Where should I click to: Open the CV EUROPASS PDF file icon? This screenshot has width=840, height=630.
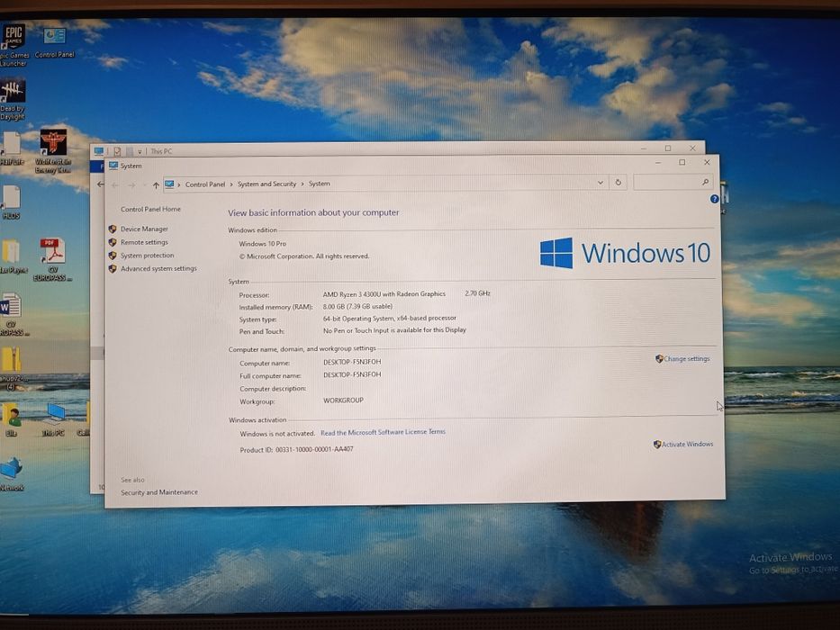(52, 259)
